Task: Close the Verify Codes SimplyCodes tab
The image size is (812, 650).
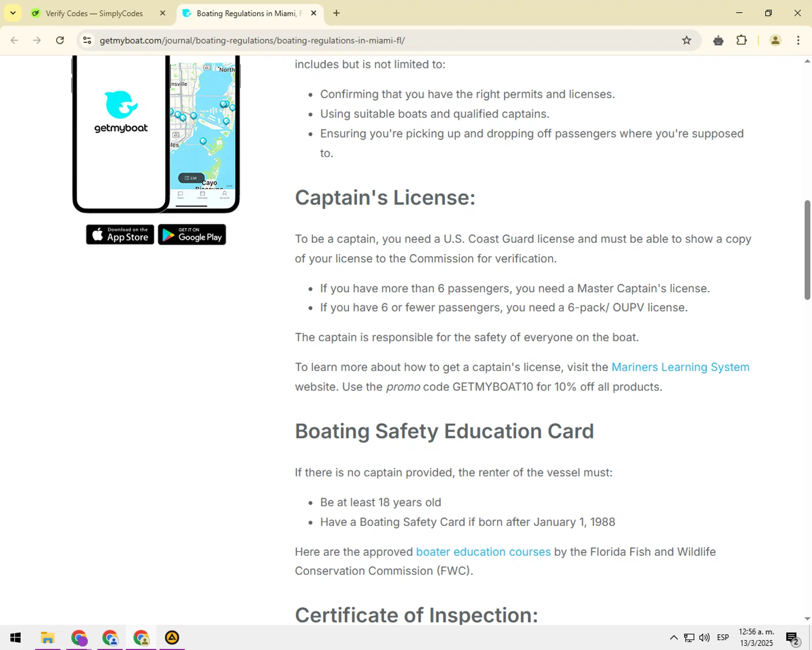Action: [162, 14]
